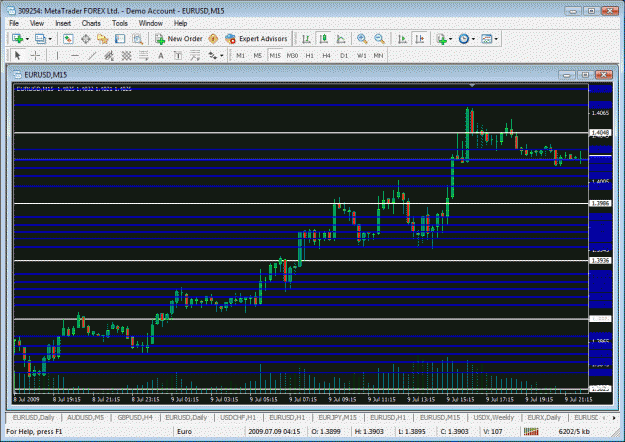This screenshot has width=625, height=442.
Task: Open the View menu
Action: point(37,23)
